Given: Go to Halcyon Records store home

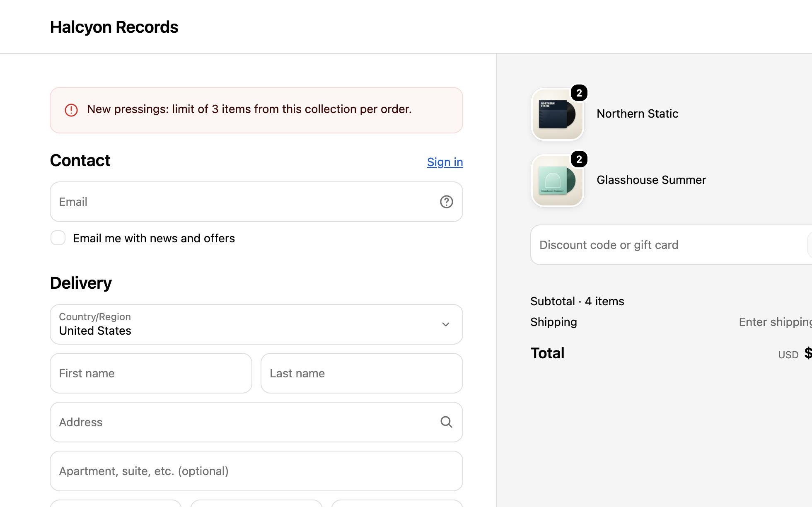Looking at the screenshot, I should tap(114, 27).
